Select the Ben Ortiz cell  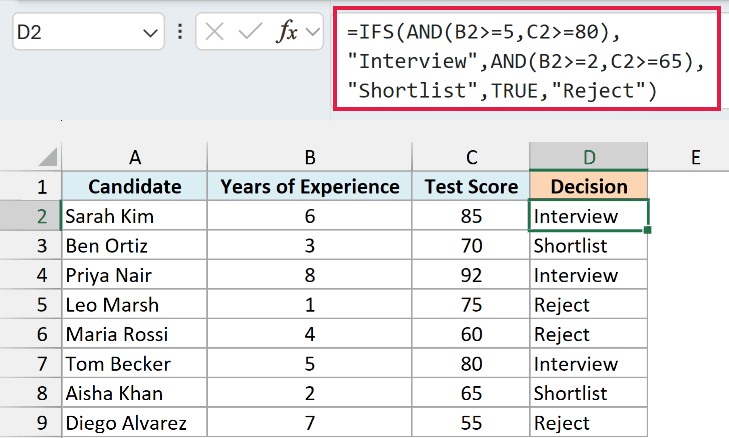[x=134, y=246]
